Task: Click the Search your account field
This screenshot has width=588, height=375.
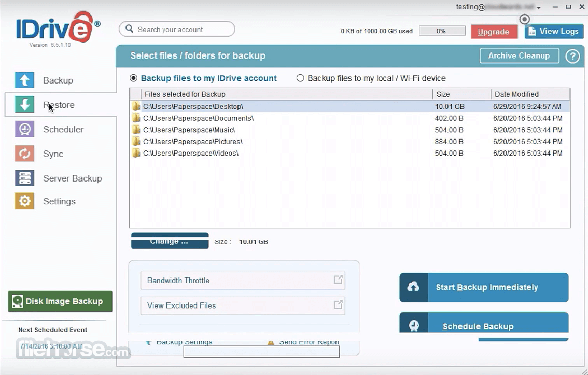Action: click(177, 29)
